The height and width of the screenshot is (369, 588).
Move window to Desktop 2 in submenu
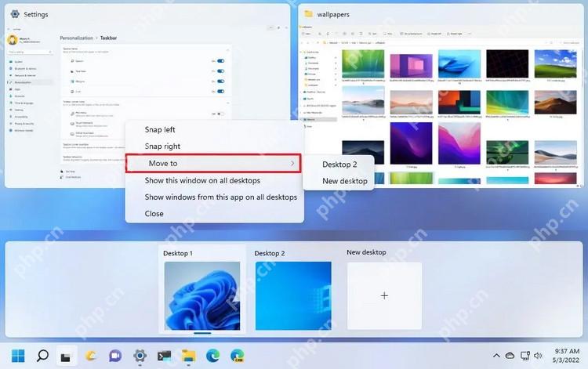tap(339, 165)
